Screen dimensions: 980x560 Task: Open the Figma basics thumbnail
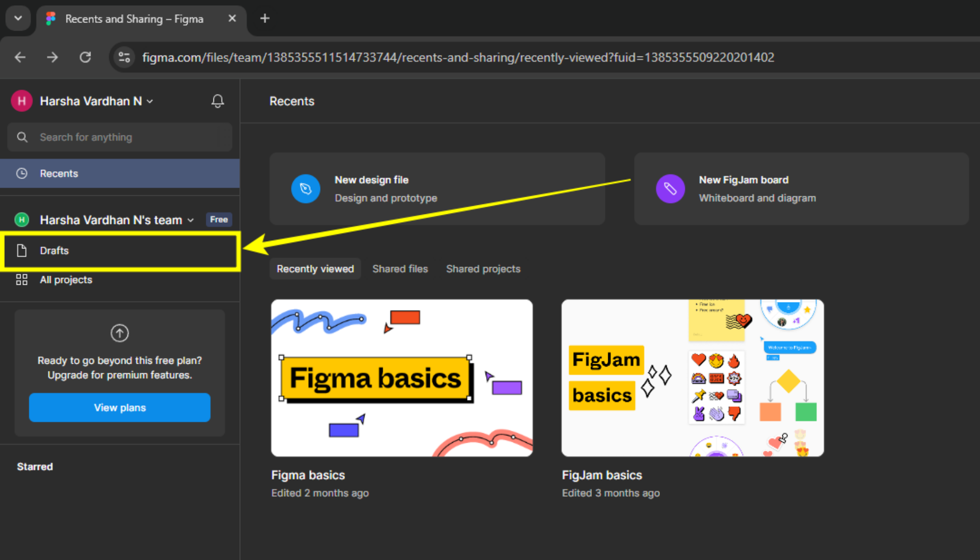pyautogui.click(x=402, y=378)
